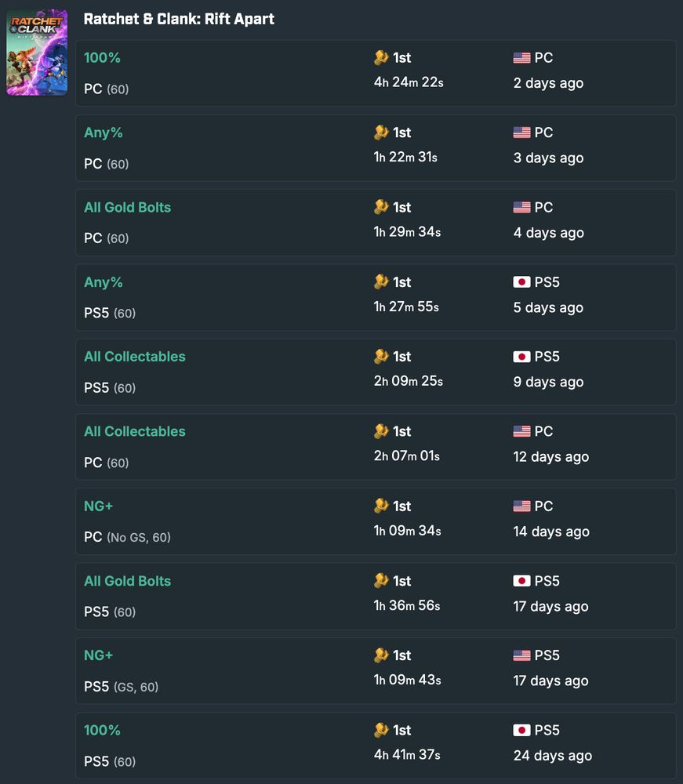Click the US flag icon on the NG+ PC run
This screenshot has width=683, height=784.
click(521, 506)
